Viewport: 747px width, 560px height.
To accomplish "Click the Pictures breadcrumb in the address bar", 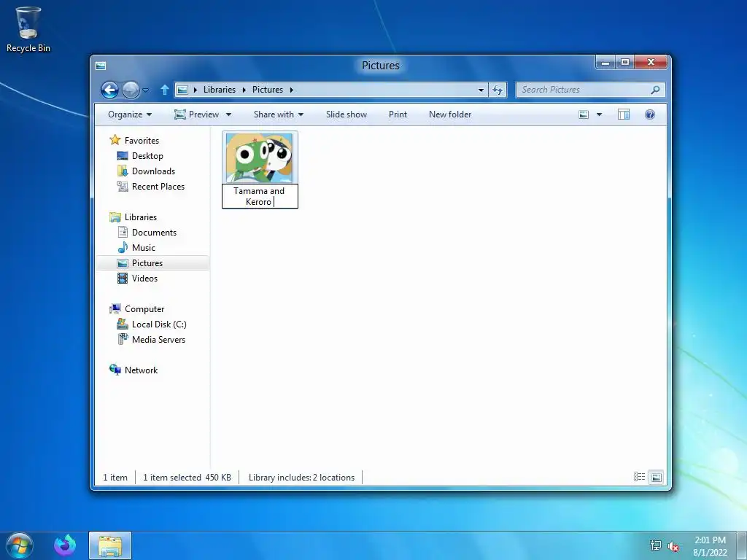I will 267,90.
